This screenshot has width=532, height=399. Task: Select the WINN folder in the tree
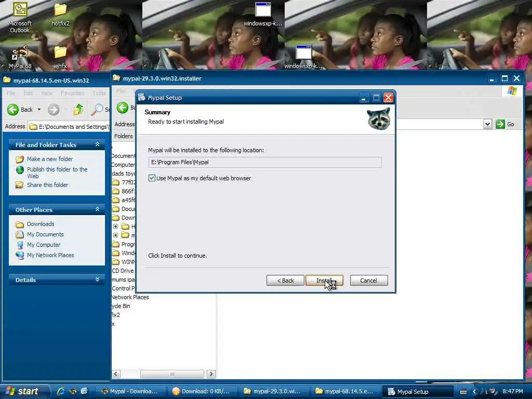(124, 262)
